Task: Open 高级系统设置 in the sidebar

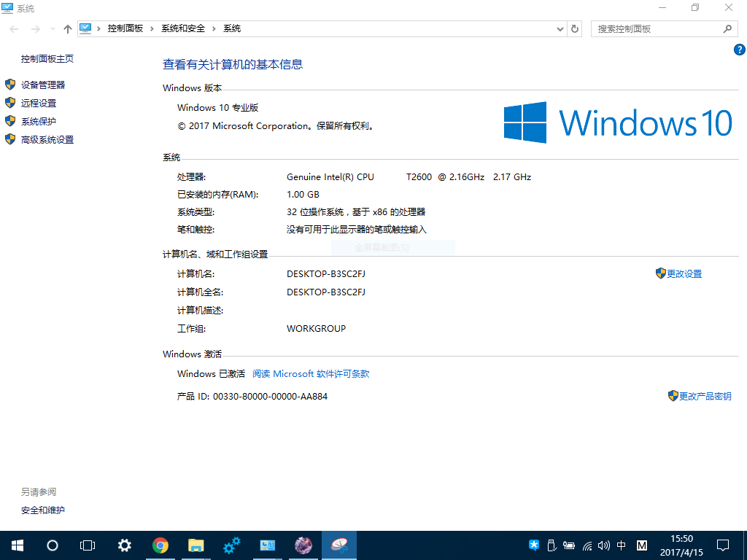Action: 47,140
